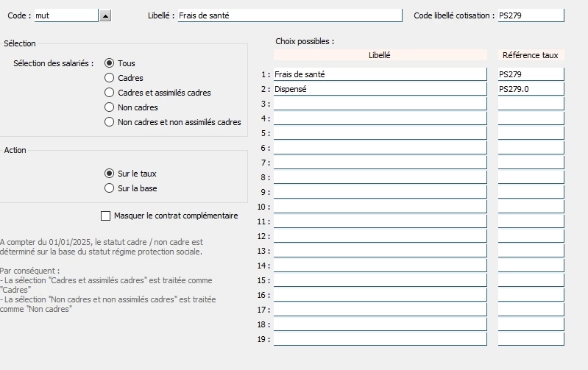Click row 1 Libellé "Frais de santé"
This screenshot has height=370, width=588.
click(x=380, y=74)
